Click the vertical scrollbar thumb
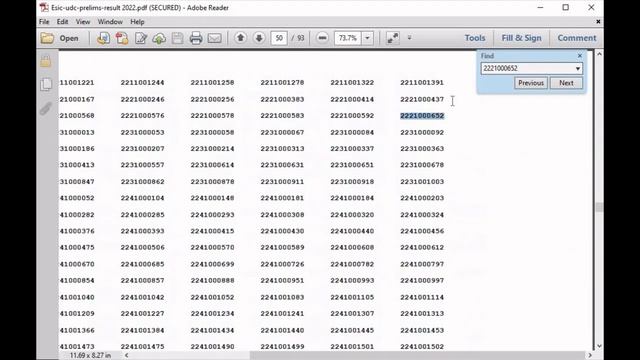 point(599,207)
